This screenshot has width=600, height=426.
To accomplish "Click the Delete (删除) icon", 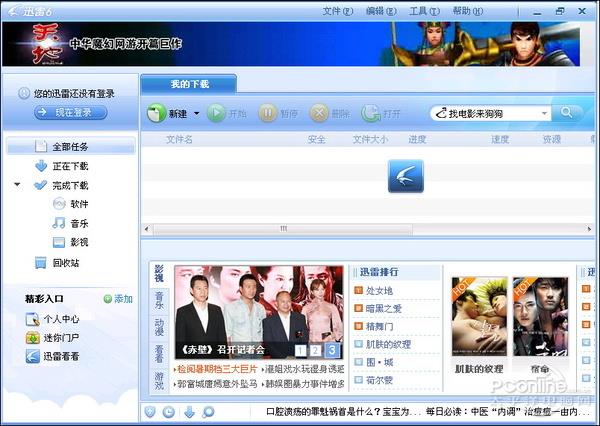I will click(319, 113).
